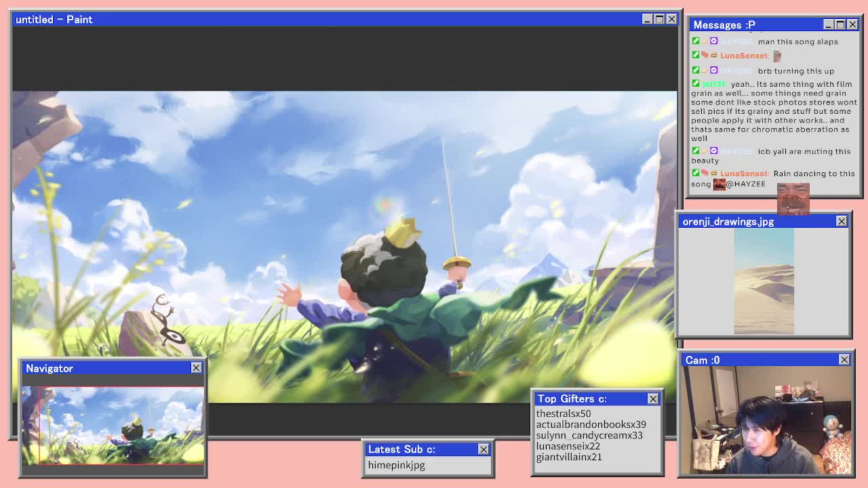Click the Navigator preview thumbnail

coord(113,426)
